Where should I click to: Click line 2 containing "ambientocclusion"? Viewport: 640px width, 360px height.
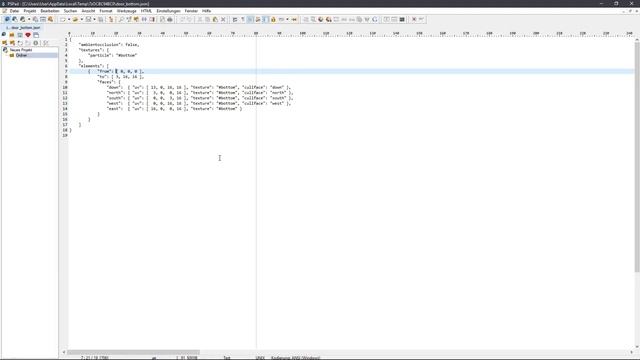109,44
